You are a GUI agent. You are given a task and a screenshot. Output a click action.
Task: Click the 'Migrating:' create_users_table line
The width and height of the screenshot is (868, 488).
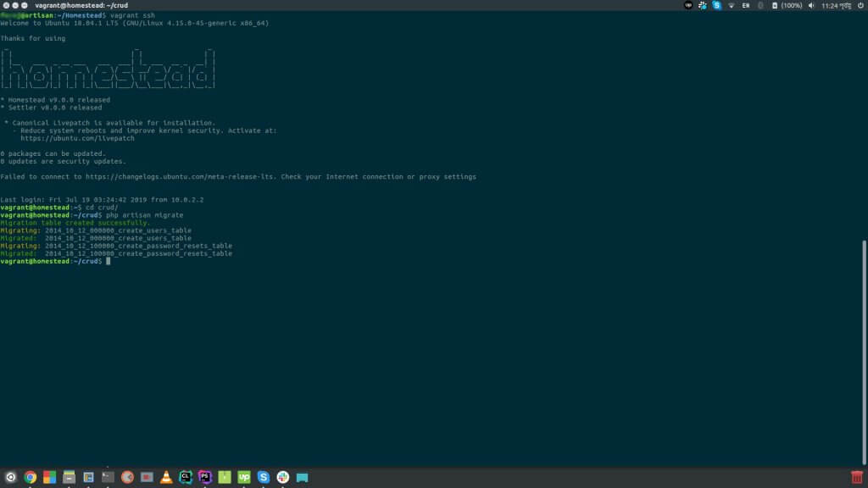point(96,230)
